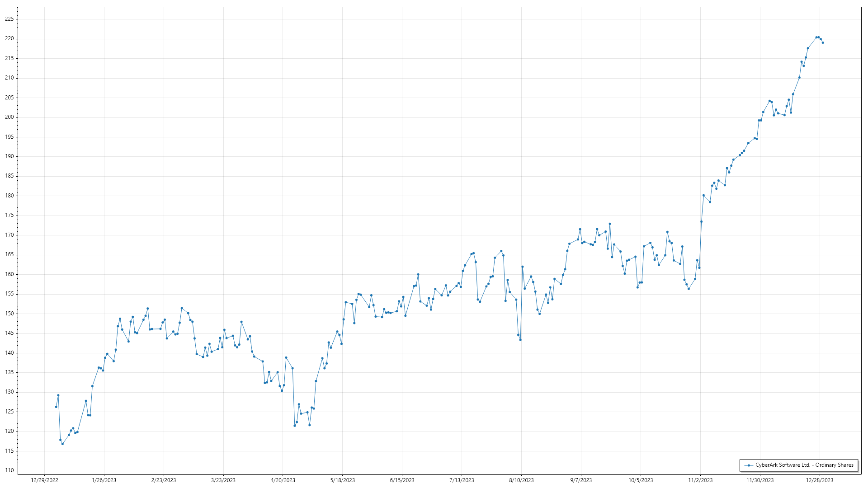Select the 1/26/2023 date axis label
This screenshot has height=488, width=868.
104,480
